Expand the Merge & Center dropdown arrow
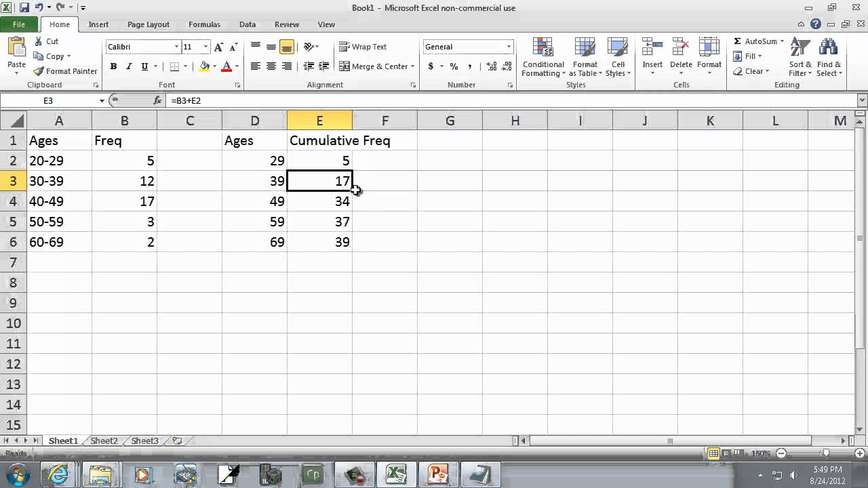Screen dimensions: 868x488 tap(412, 66)
